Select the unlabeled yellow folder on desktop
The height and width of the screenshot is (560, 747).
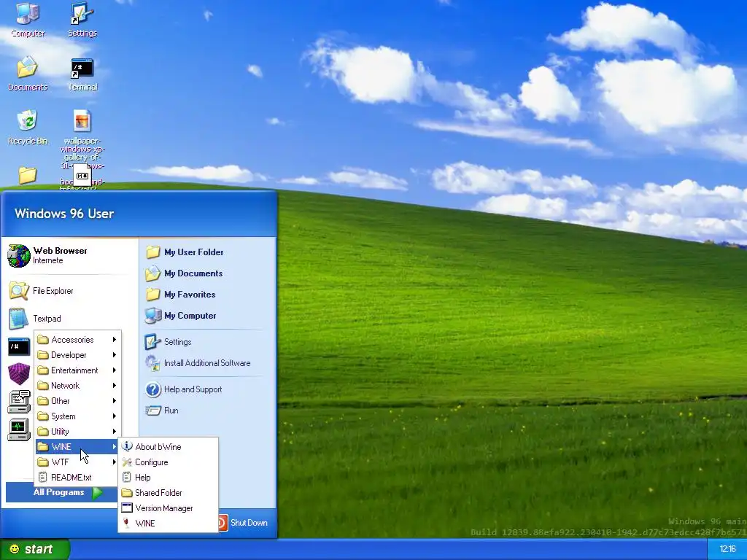point(28,176)
